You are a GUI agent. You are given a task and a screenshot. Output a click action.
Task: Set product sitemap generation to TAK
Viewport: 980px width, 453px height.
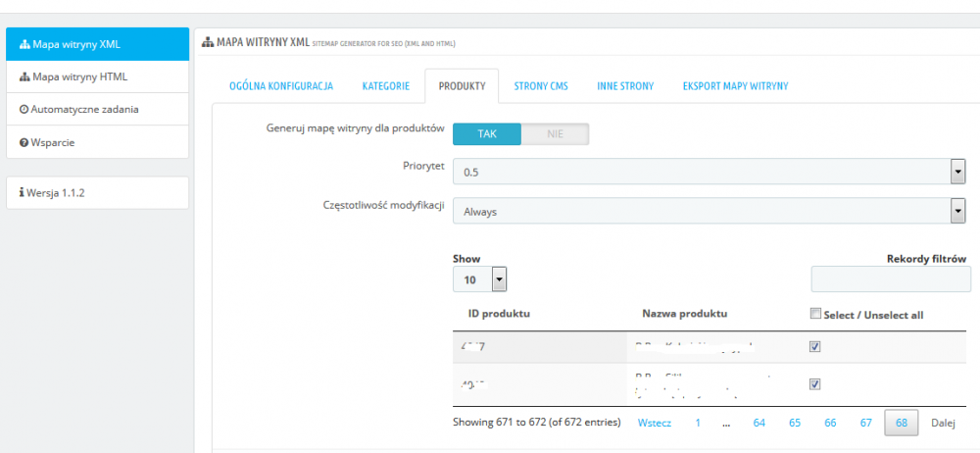click(x=487, y=134)
